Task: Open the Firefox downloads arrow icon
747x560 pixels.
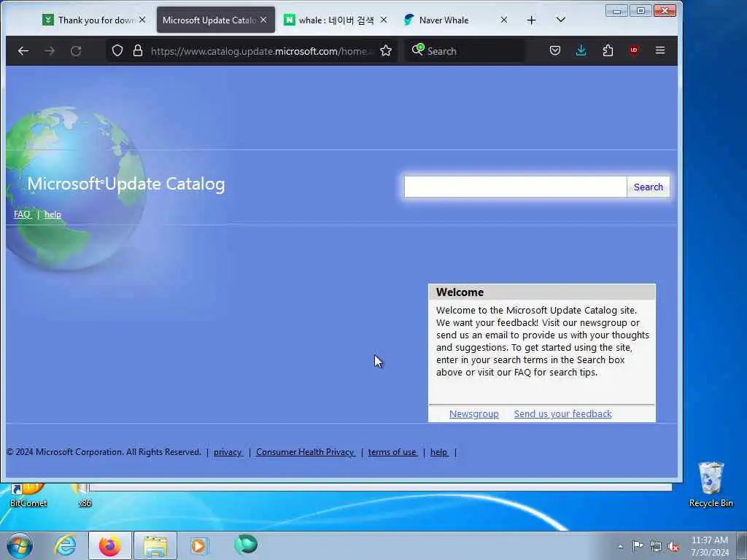Action: coord(581,50)
